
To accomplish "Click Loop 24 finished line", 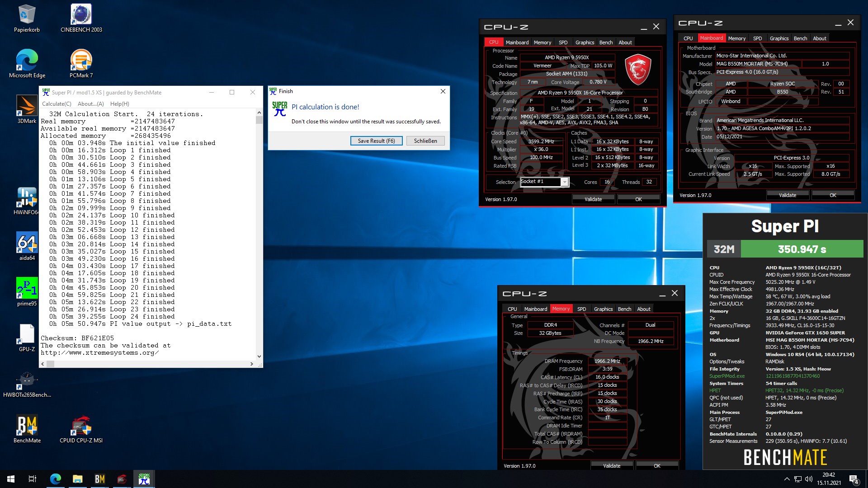I will coord(112,316).
